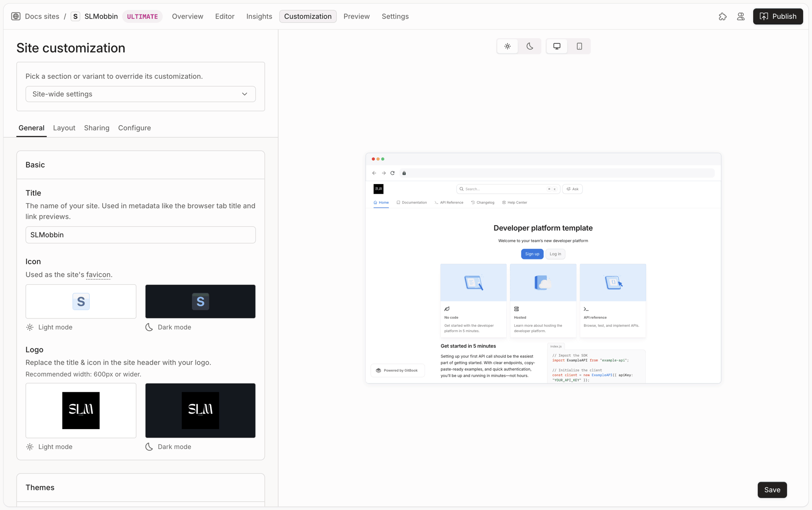Go to the Configure tab
Viewport: 812px width, 510px height.
134,128
